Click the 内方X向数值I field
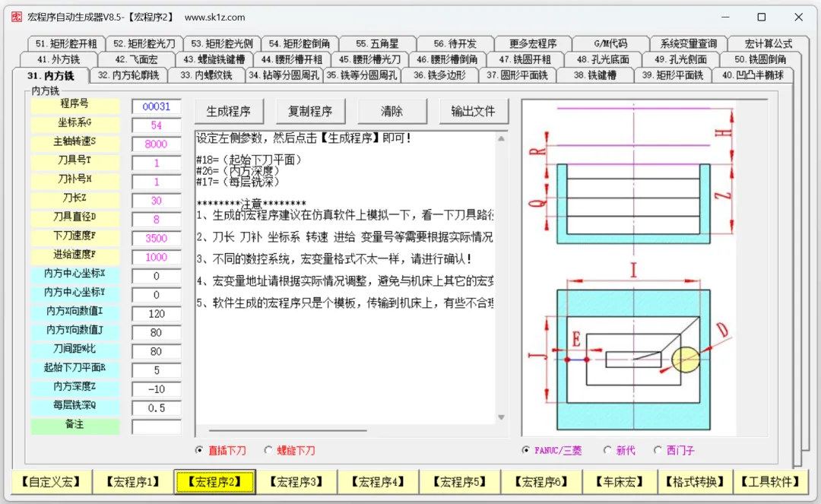This screenshot has height=504, width=821. (x=157, y=314)
